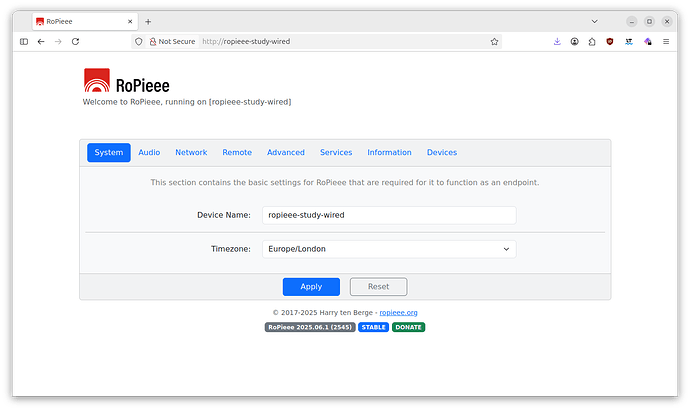Click the Apply button

[x=311, y=287]
